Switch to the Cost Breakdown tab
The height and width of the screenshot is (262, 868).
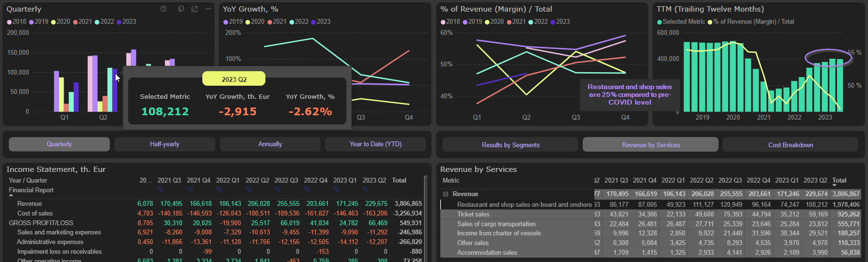click(790, 145)
